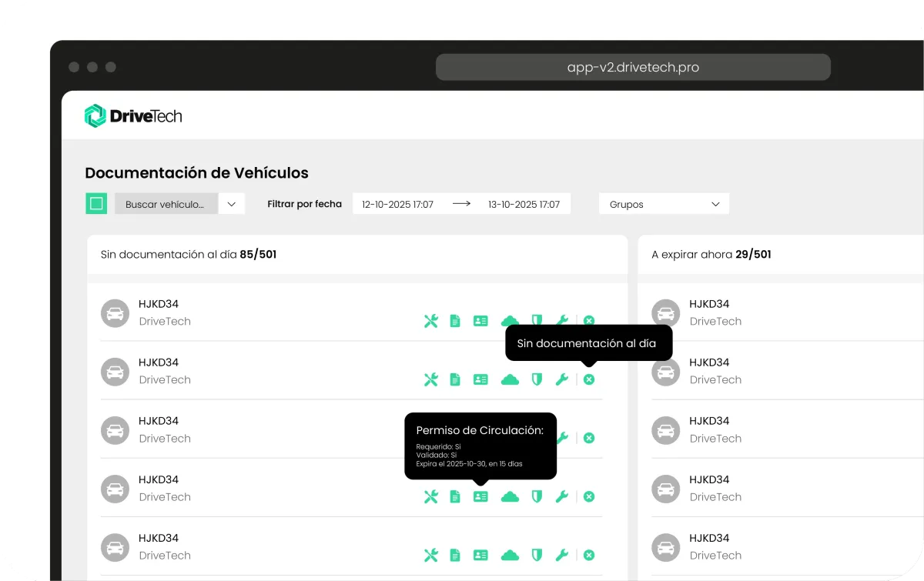Image resolution: width=924 pixels, height=581 pixels.
Task: Click single wrench icon in second vehicle row
Action: pyautogui.click(x=562, y=379)
